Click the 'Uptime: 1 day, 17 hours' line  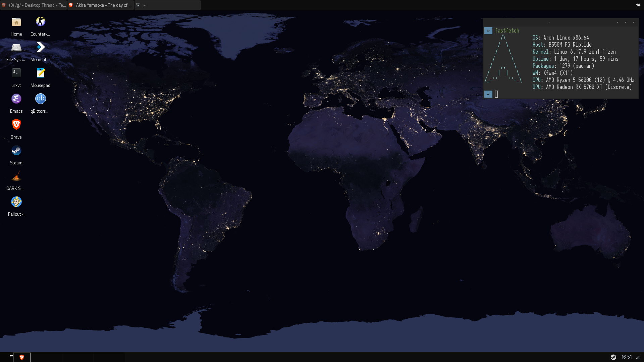[575, 59]
